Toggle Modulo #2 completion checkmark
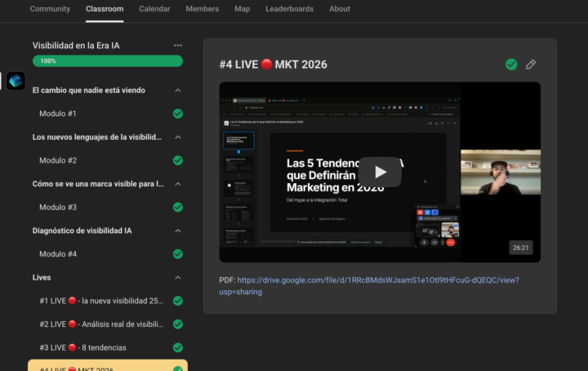The width and height of the screenshot is (588, 371). (x=178, y=161)
